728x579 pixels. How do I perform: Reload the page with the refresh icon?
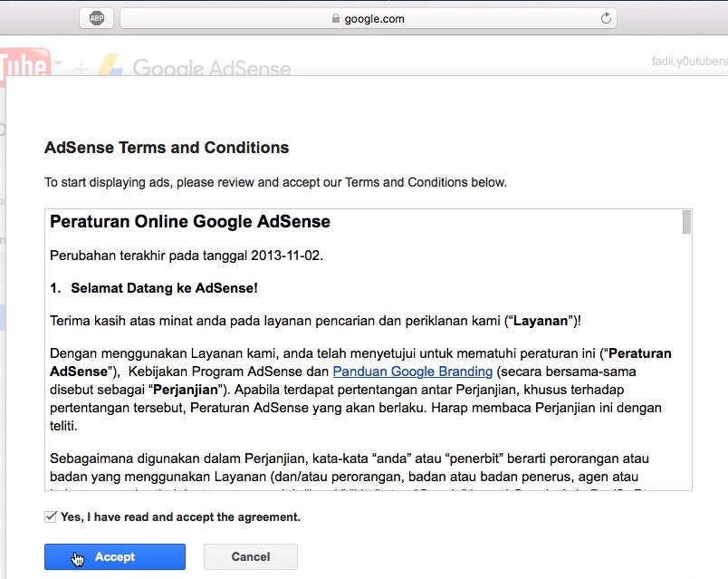(606, 18)
